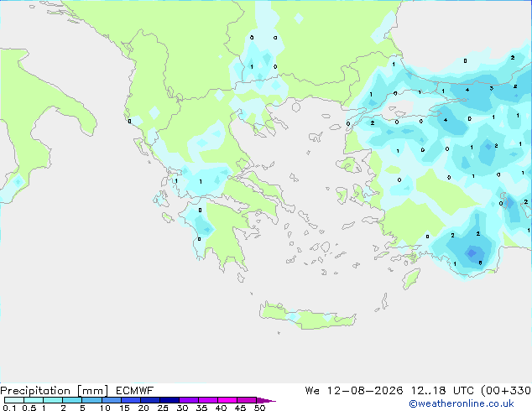Click the "25" legend scale label

163,408
